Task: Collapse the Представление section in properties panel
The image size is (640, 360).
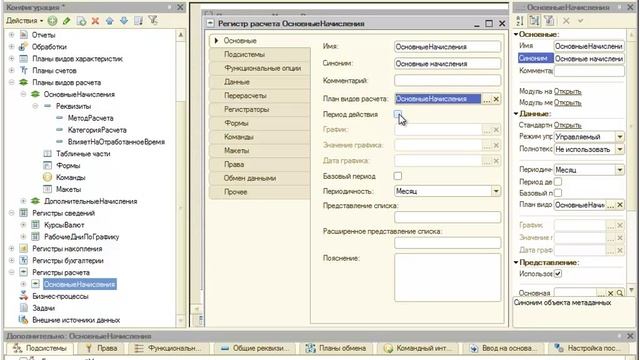Action: pos(516,262)
